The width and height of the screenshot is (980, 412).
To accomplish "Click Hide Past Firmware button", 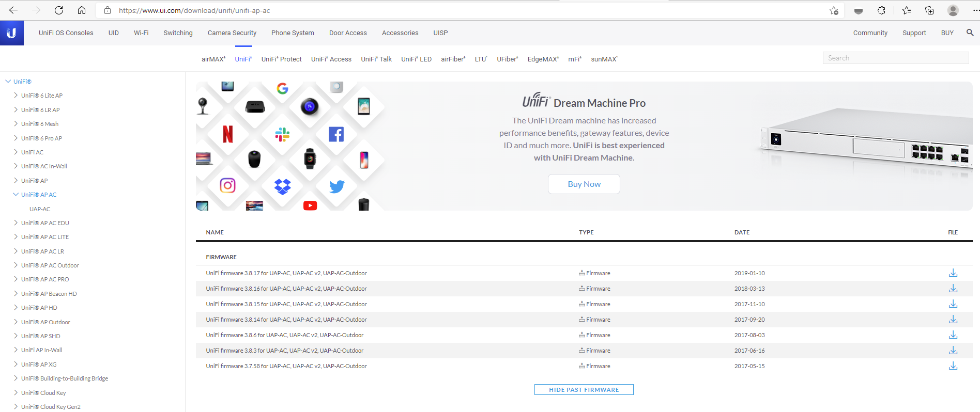I will click(x=584, y=390).
